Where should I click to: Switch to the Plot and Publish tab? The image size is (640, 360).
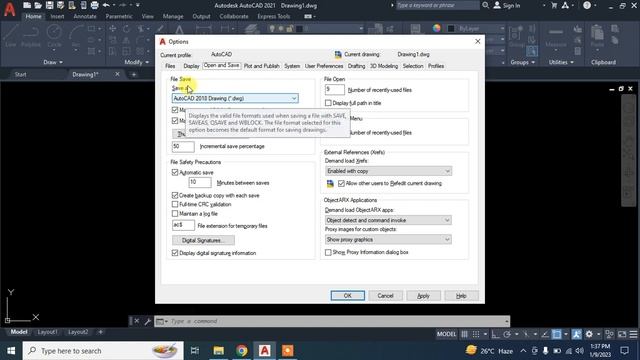tap(262, 66)
